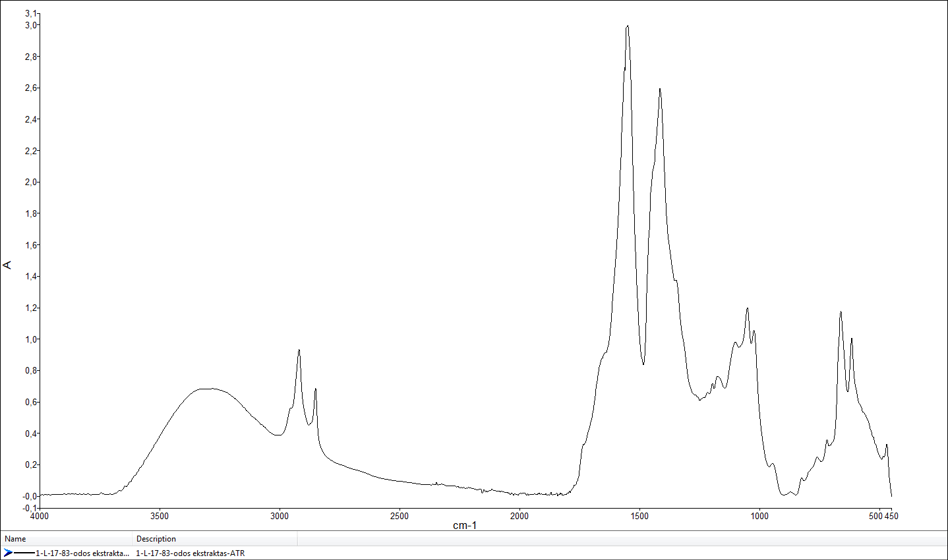Click the blue arrow icon beside spectrum name
Image resolution: width=948 pixels, height=560 pixels.
(8, 553)
